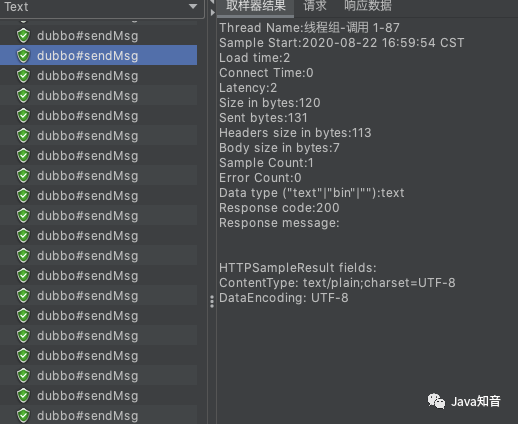This screenshot has width=518, height=424.
Task: Click the WeChat logo beside Java知音
Action: point(436,401)
